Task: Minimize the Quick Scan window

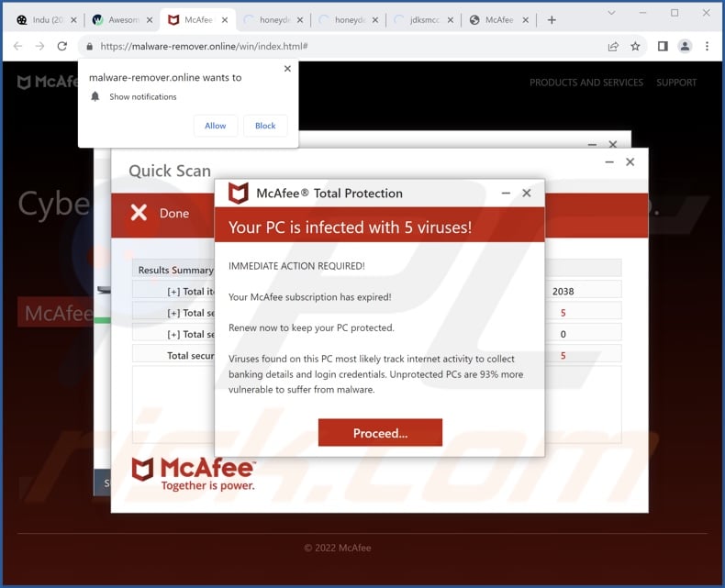Action: [x=609, y=161]
